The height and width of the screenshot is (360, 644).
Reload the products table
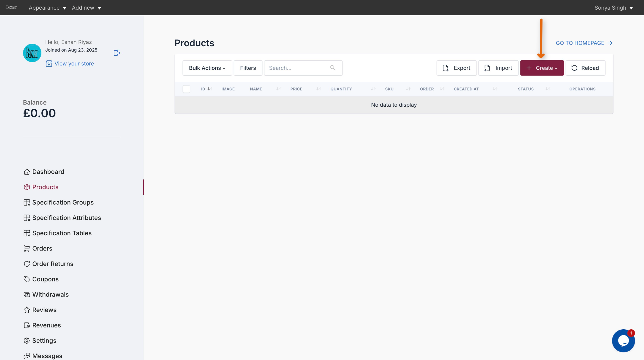pyautogui.click(x=585, y=68)
